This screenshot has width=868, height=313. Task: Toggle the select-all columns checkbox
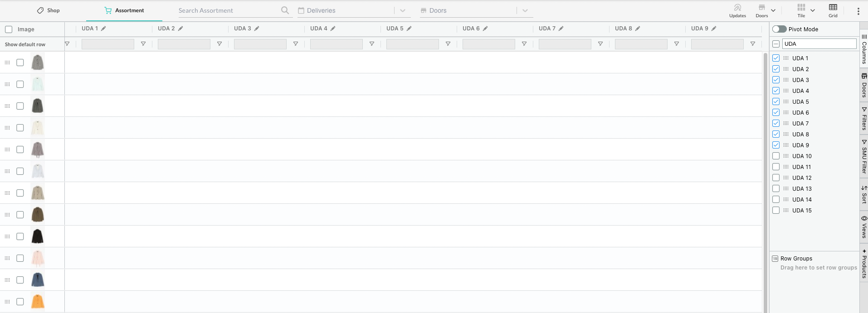click(776, 44)
